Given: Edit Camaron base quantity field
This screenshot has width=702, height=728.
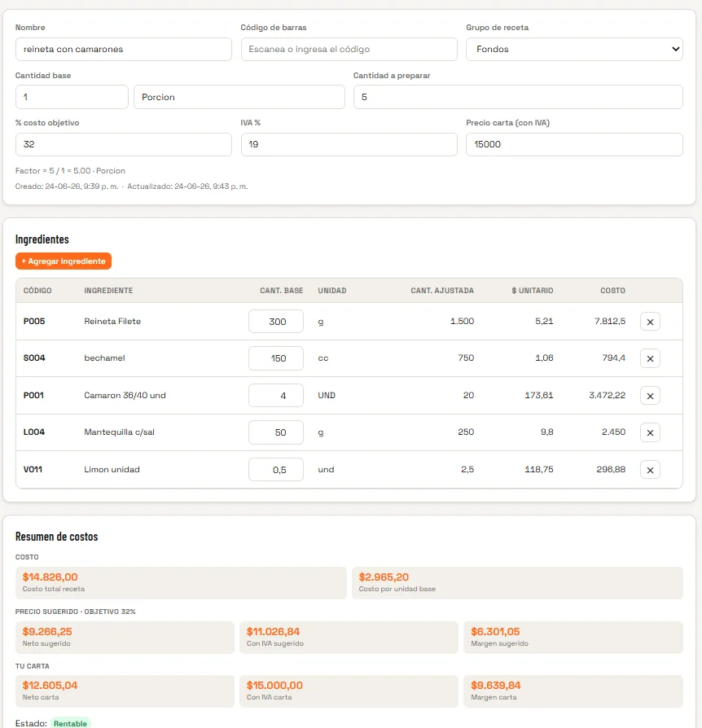Looking at the screenshot, I should coord(276,396).
